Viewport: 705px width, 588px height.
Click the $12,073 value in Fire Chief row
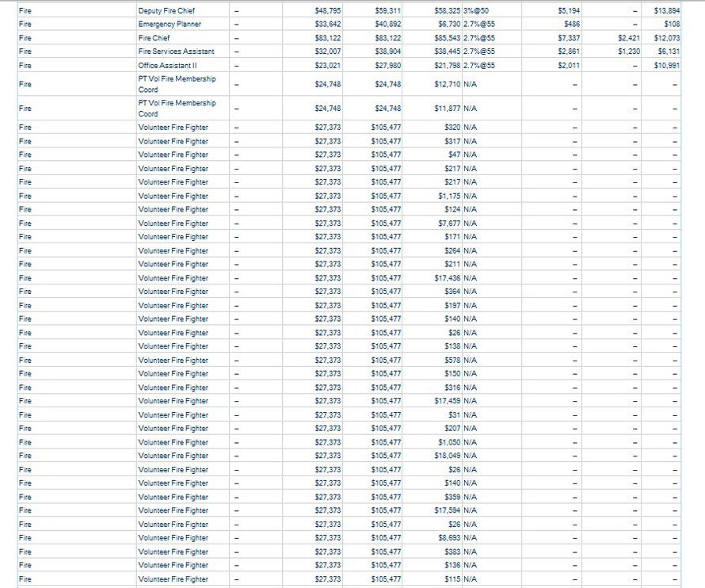tap(667, 38)
